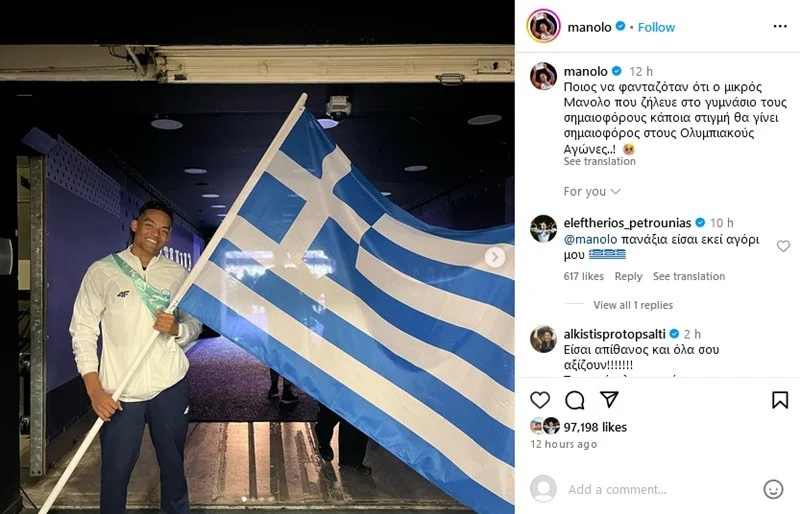Viewport: 800px width, 514px height.
Task: Share the post via paper plane icon
Action: click(x=609, y=399)
